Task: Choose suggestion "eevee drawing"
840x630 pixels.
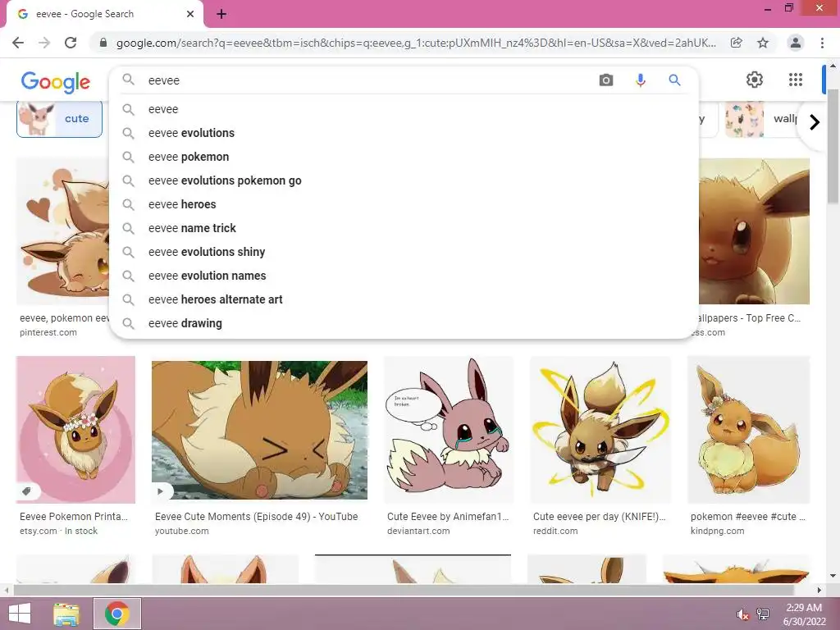Action: 404,323
